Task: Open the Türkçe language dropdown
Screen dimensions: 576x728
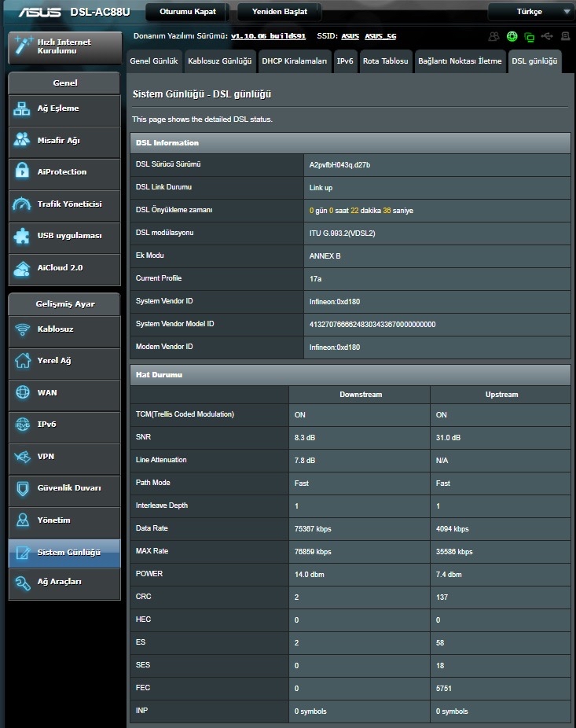Action: 531,12
